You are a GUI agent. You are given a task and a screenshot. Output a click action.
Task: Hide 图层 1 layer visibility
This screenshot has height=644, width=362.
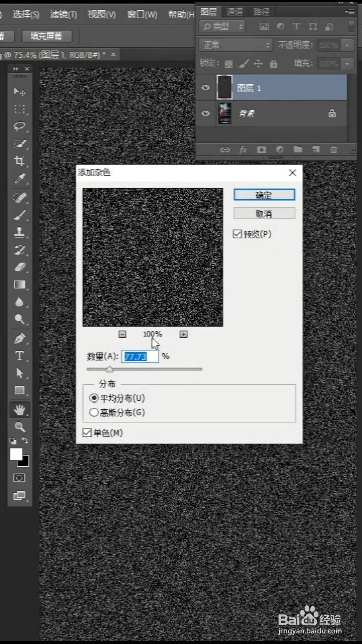coord(205,88)
